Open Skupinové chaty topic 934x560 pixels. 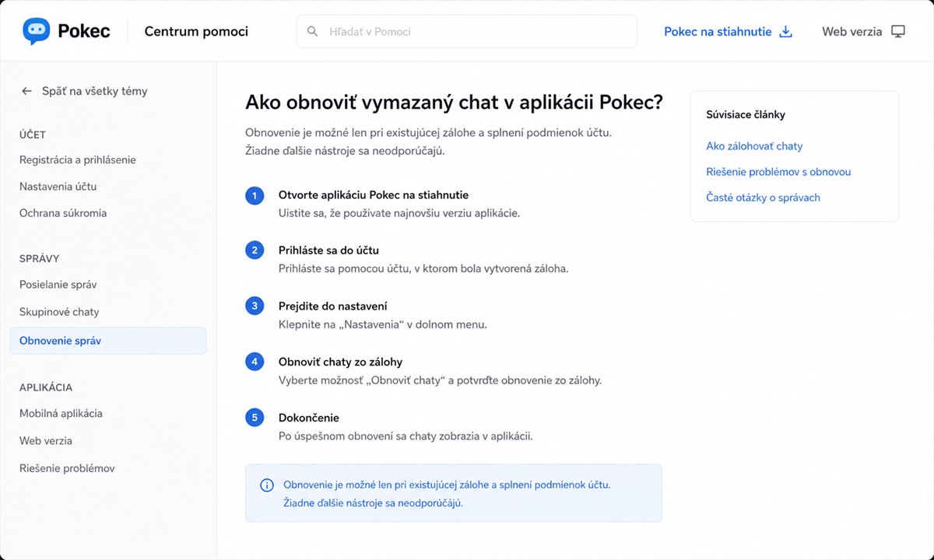pyautogui.click(x=59, y=312)
